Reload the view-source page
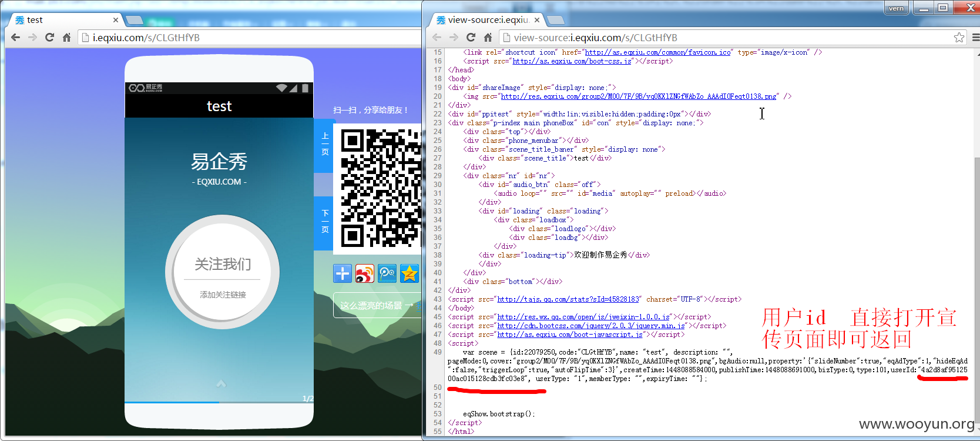The width and height of the screenshot is (980, 441). 471,37
